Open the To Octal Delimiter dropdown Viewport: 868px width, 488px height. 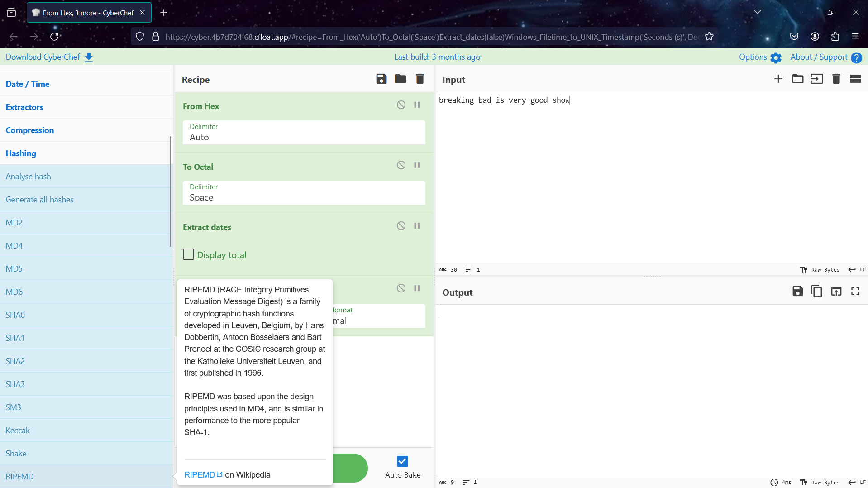[304, 193]
